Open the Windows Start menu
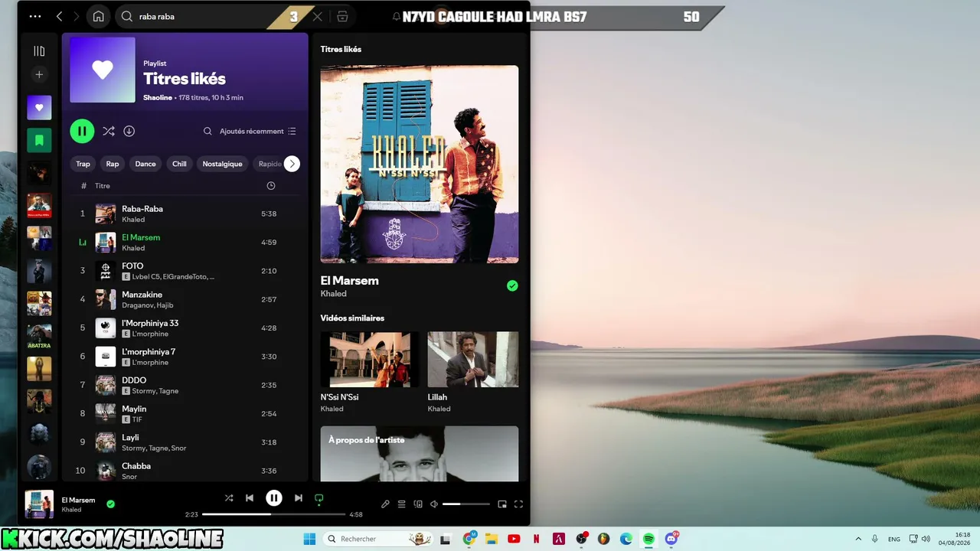 [309, 539]
